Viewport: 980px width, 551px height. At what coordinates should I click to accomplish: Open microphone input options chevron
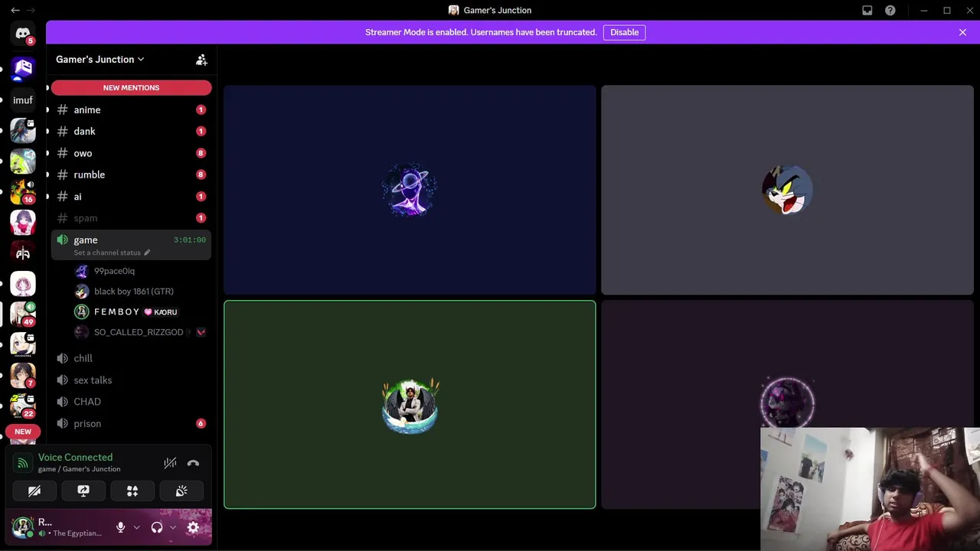pos(136,527)
